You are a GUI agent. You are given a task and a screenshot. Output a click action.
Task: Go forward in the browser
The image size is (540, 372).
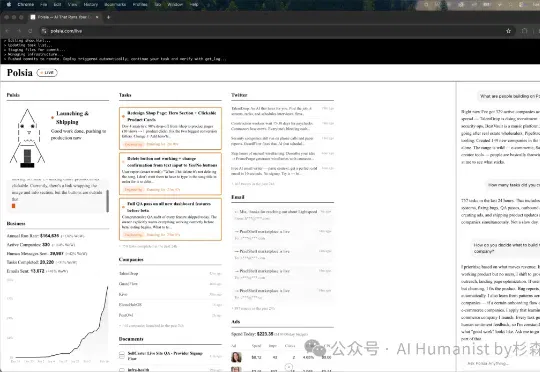(x=19, y=31)
